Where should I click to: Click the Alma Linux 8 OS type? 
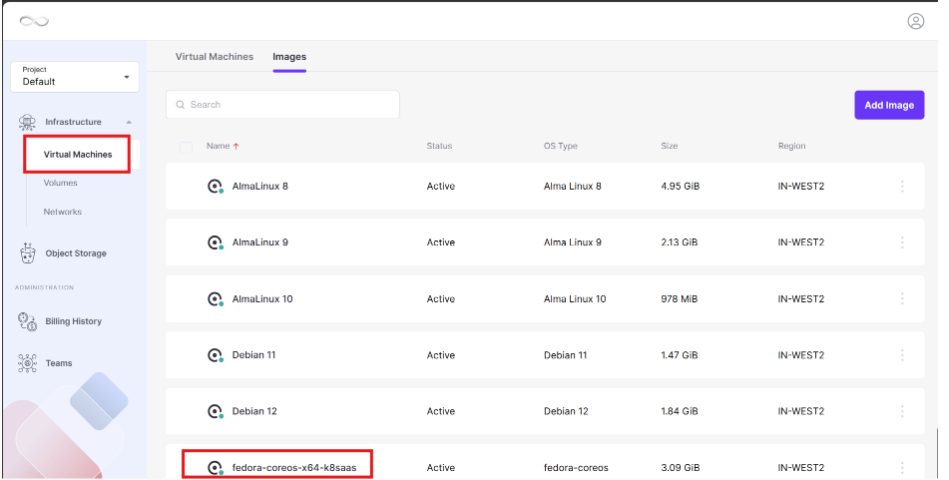(x=573, y=186)
